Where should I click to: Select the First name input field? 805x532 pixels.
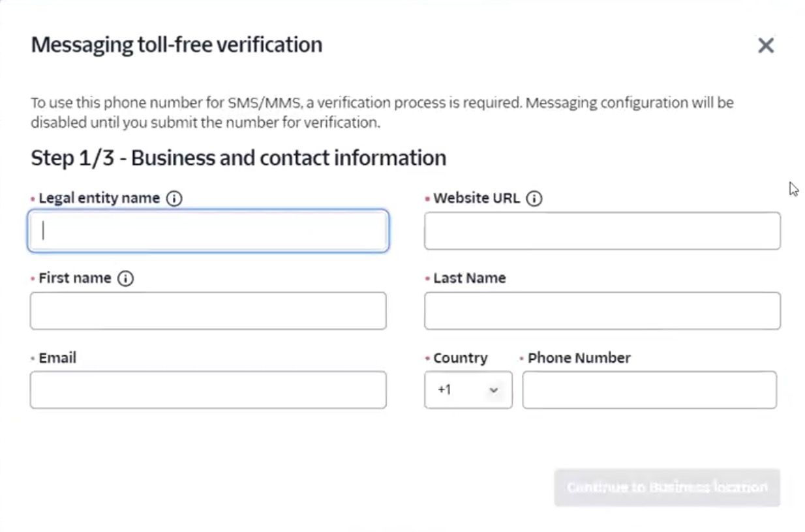click(x=208, y=310)
